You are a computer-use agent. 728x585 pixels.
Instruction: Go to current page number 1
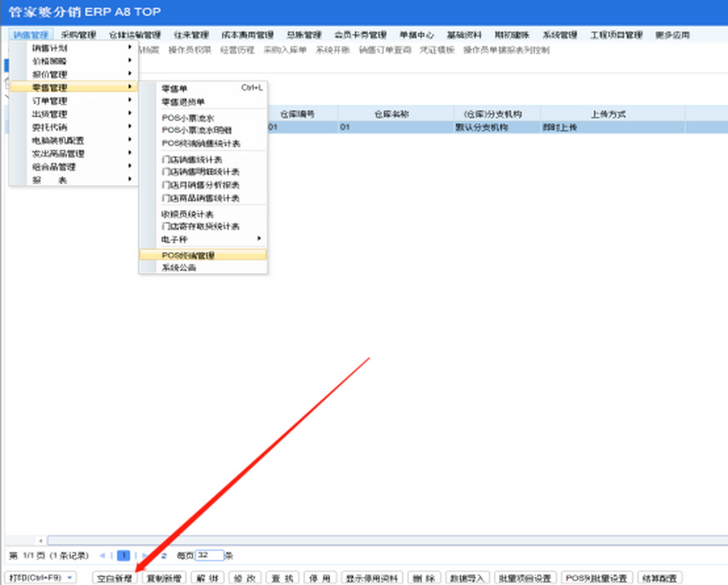click(x=124, y=555)
